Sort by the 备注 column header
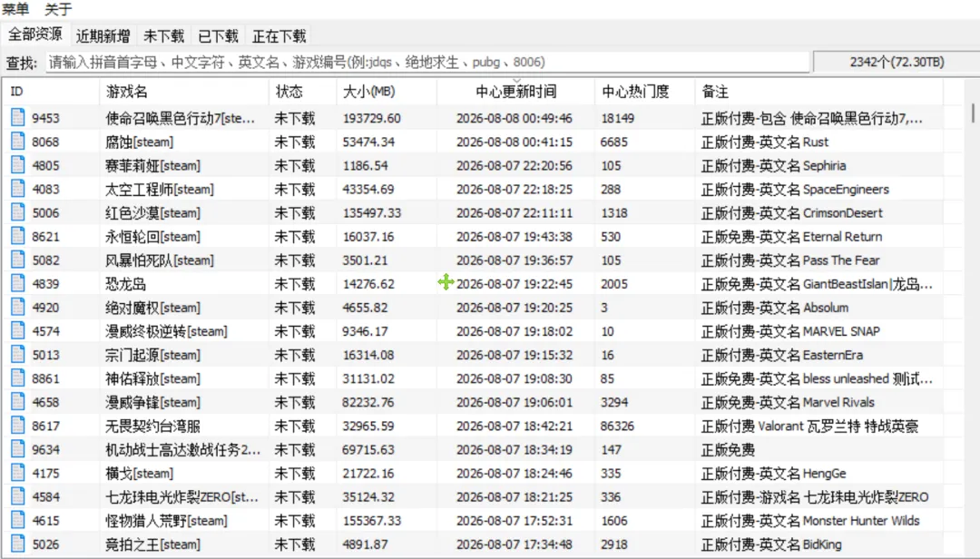Screen dimensions: 980x559 point(818,92)
